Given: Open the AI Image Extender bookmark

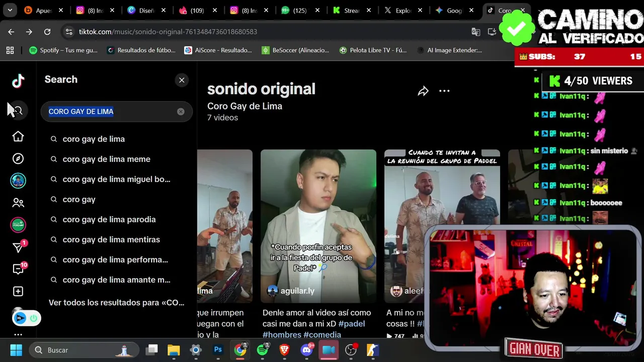Looking at the screenshot, I should [x=449, y=50].
